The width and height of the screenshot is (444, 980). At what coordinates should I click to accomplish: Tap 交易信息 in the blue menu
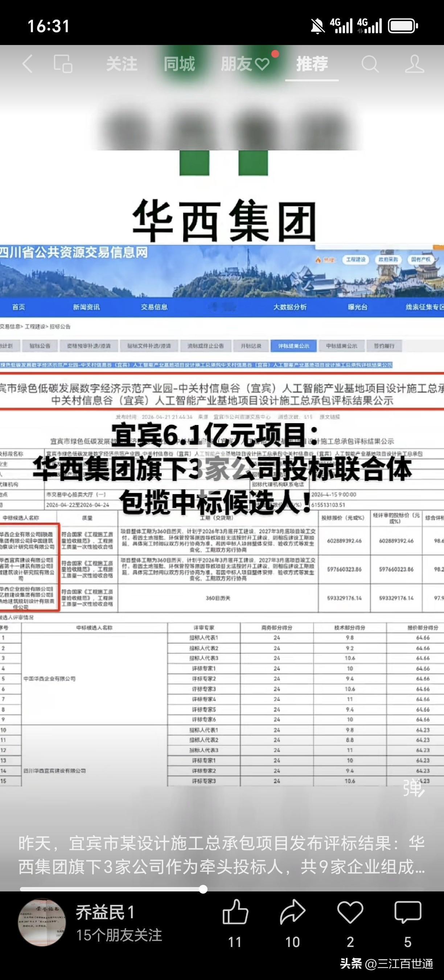(x=154, y=307)
